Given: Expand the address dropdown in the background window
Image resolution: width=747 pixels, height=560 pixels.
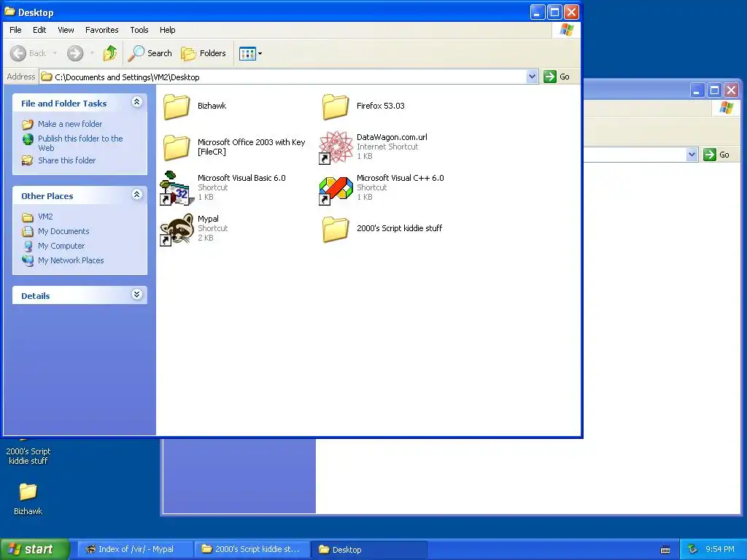Looking at the screenshot, I should (x=692, y=155).
